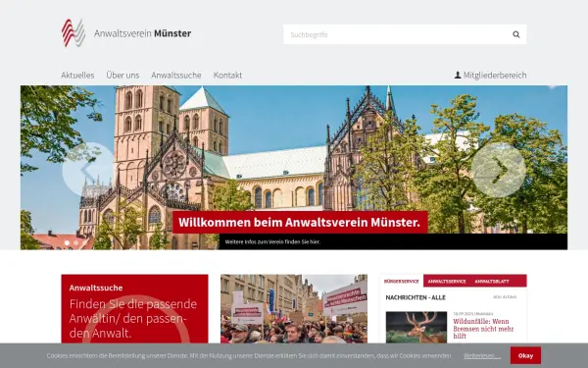Image resolution: width=588 pixels, height=368 pixels.
Task: Switch to the Bürgerservice tab
Action: [x=401, y=281]
